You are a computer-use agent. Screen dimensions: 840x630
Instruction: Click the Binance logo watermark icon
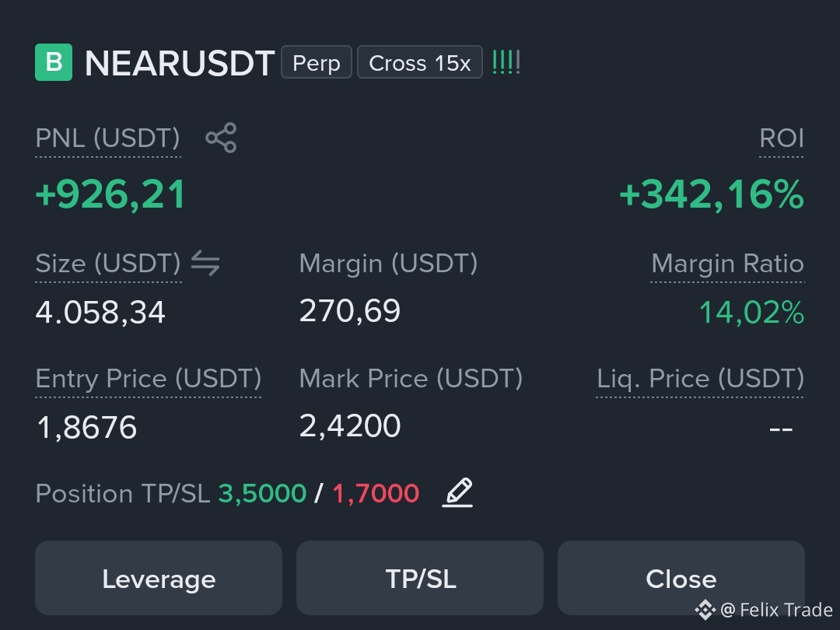tap(705, 610)
